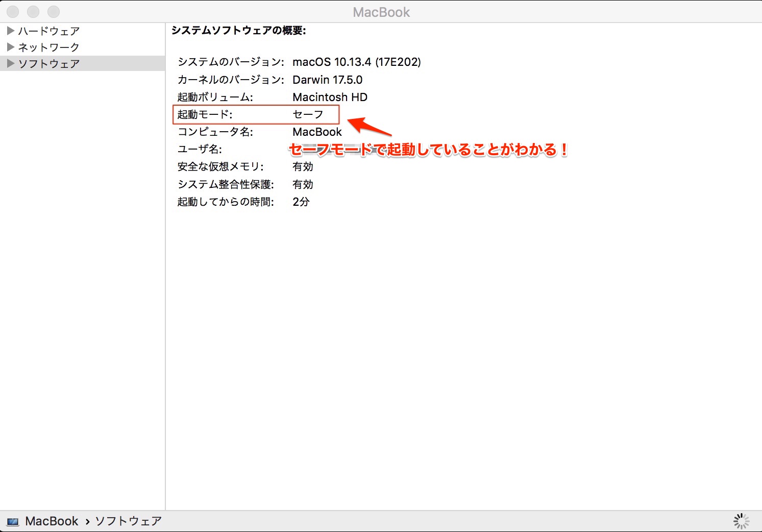Viewport: 762px width, 532px height.
Task: Select the 有効 value for システム整合性保護
Action: click(303, 184)
